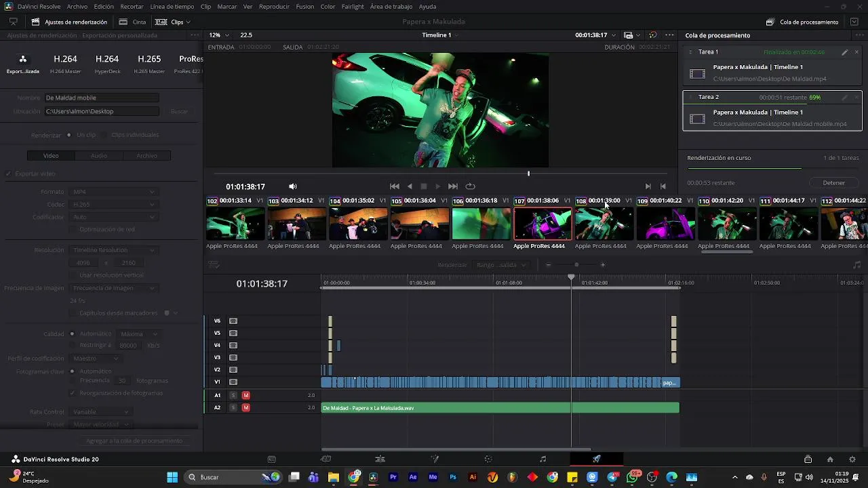The width and height of the screenshot is (868, 488).
Task: Open Resolución Timeline Resolution dropdown
Action: click(114, 250)
